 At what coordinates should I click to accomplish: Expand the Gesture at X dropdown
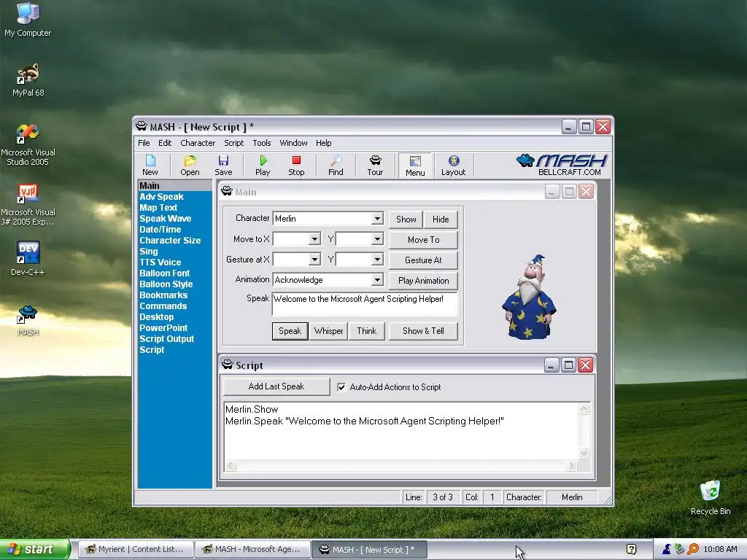(314, 260)
